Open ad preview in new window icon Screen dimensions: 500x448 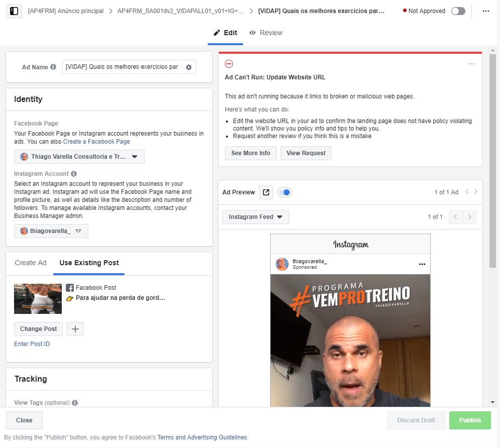pos(266,192)
